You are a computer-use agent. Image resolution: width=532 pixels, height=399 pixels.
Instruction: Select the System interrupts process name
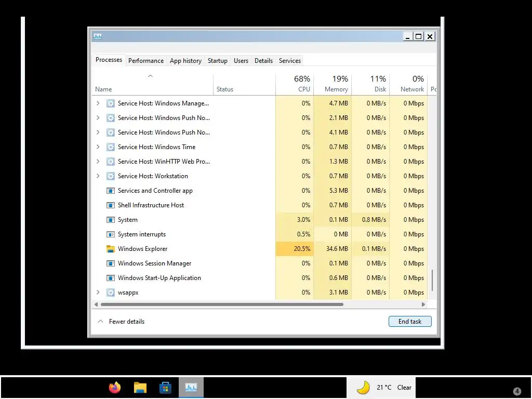coord(142,234)
